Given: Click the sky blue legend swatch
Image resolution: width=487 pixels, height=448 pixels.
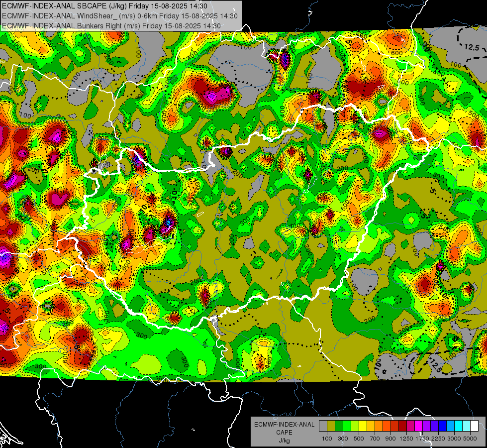Looking at the screenshot, I should pos(450,426).
